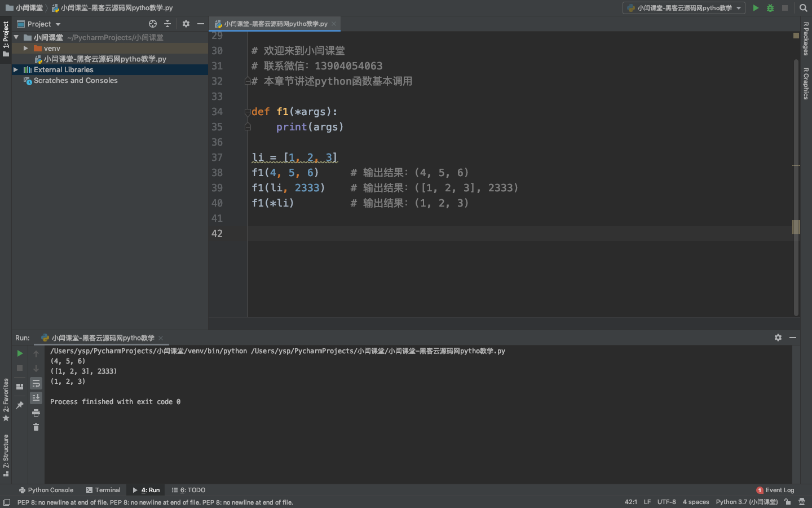Click the trash icon to clear console
The image size is (812, 508).
point(36,427)
